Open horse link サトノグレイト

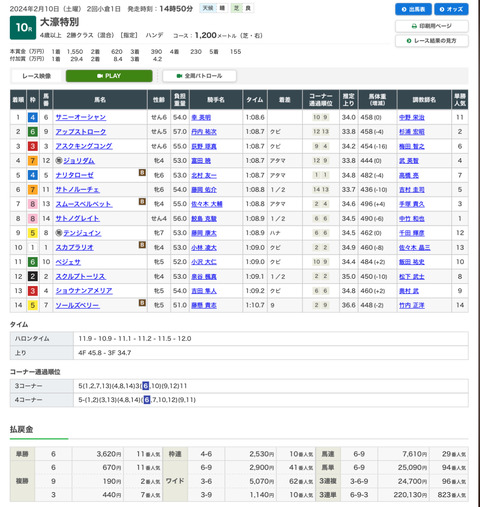(x=77, y=219)
